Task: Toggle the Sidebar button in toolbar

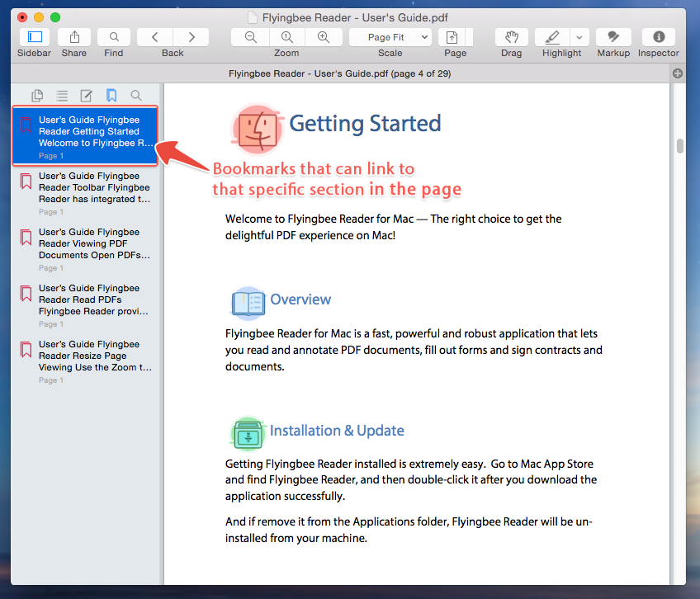Action: [35, 37]
